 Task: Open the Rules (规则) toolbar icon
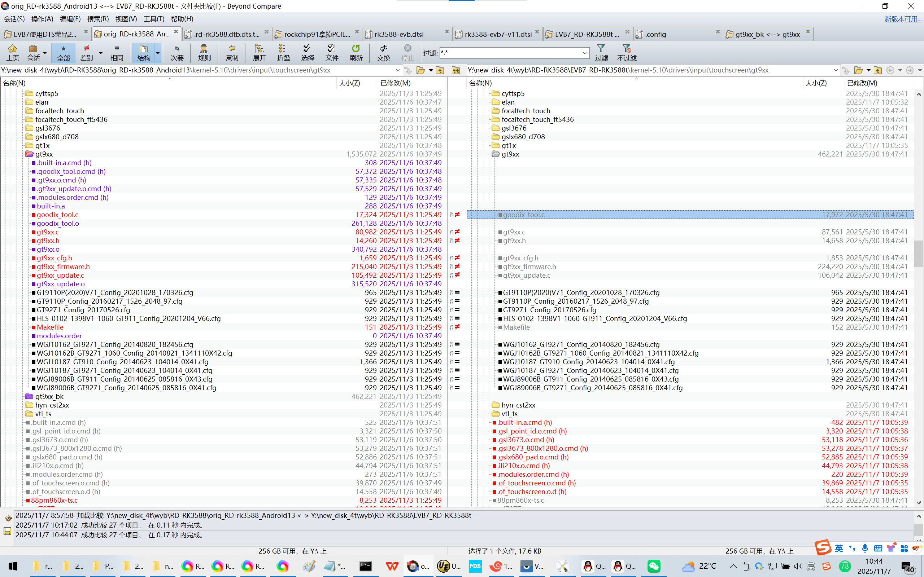coord(204,52)
